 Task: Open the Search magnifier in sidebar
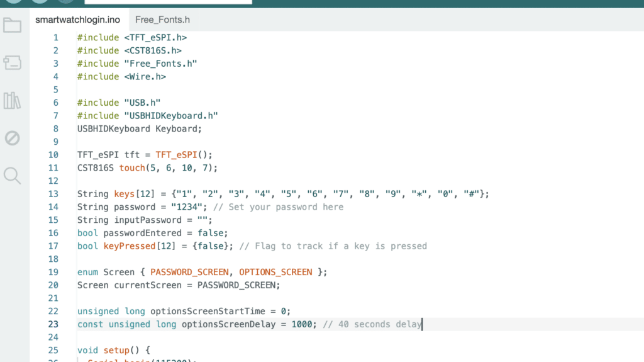12,176
